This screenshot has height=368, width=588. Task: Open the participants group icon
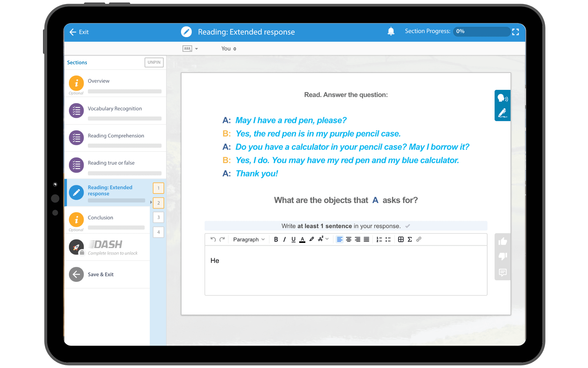(187, 48)
